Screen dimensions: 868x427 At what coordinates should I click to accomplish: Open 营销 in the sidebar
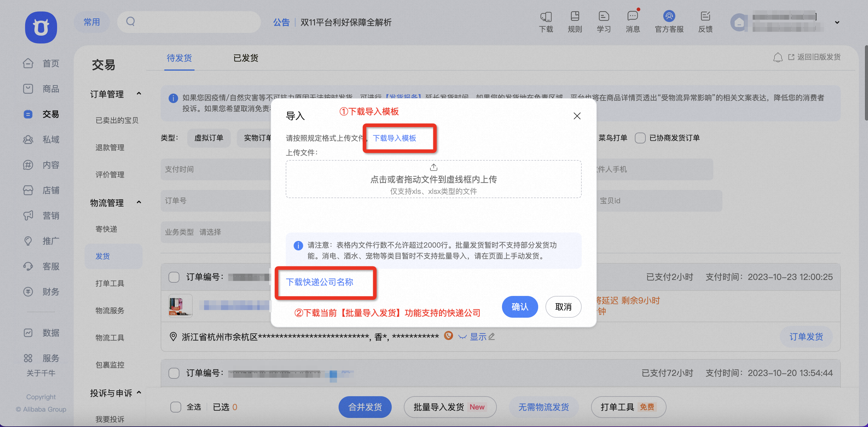point(41,215)
